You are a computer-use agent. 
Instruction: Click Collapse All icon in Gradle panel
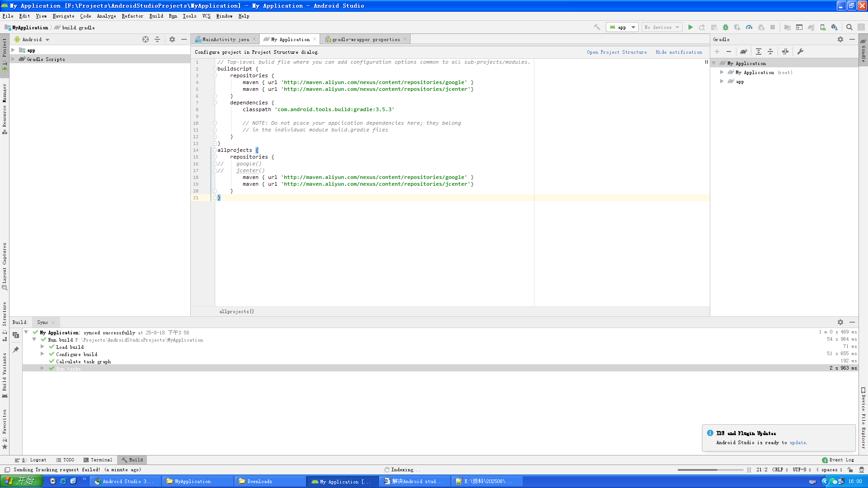click(x=770, y=52)
